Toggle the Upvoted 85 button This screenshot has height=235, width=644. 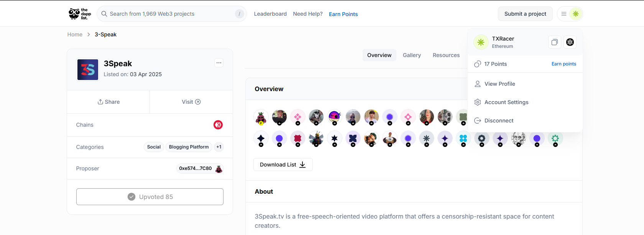(150, 197)
